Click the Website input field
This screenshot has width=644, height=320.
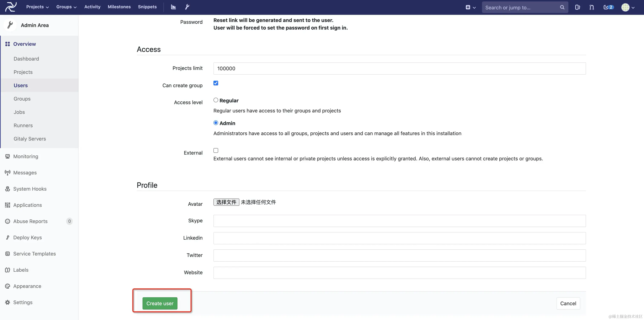[x=400, y=273]
